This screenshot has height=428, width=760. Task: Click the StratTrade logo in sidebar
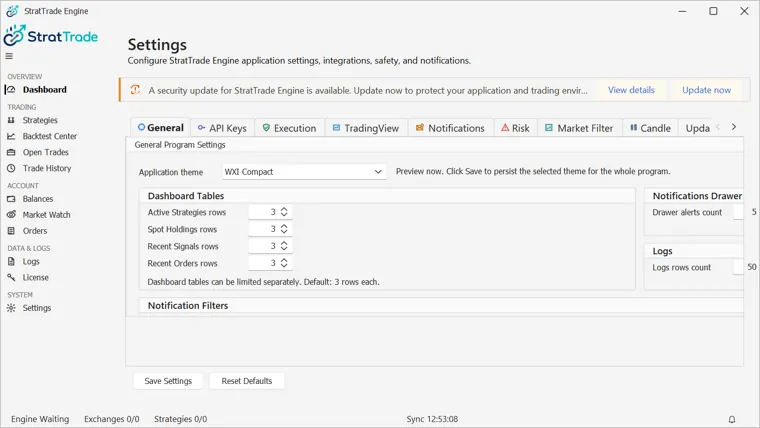[x=50, y=36]
